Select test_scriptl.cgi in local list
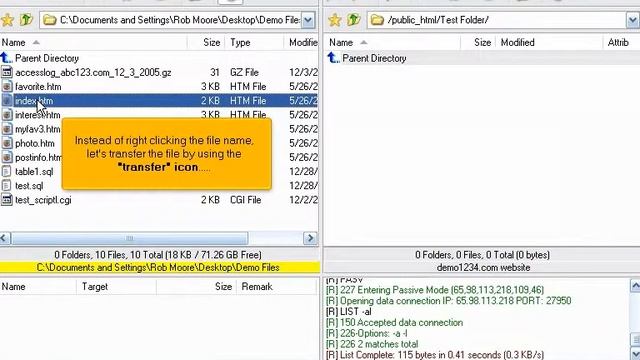Viewport: 640px width, 360px height. [x=43, y=200]
